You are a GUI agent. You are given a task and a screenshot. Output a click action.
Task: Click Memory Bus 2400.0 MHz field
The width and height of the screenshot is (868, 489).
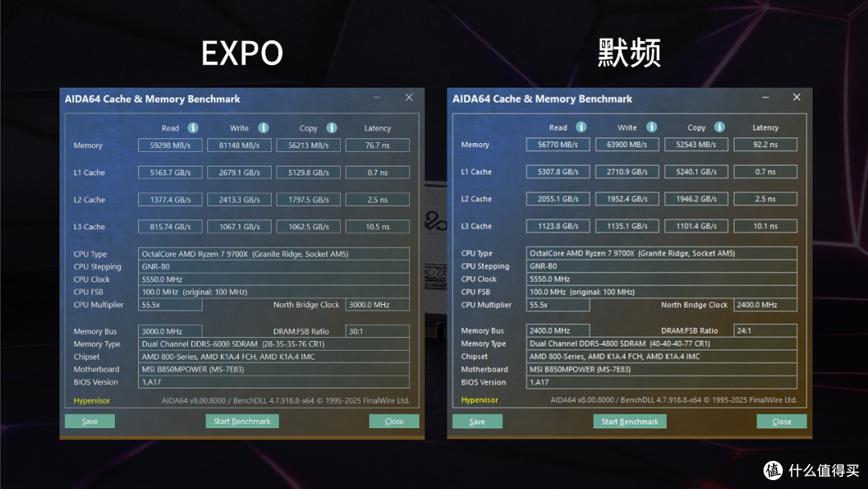558,331
